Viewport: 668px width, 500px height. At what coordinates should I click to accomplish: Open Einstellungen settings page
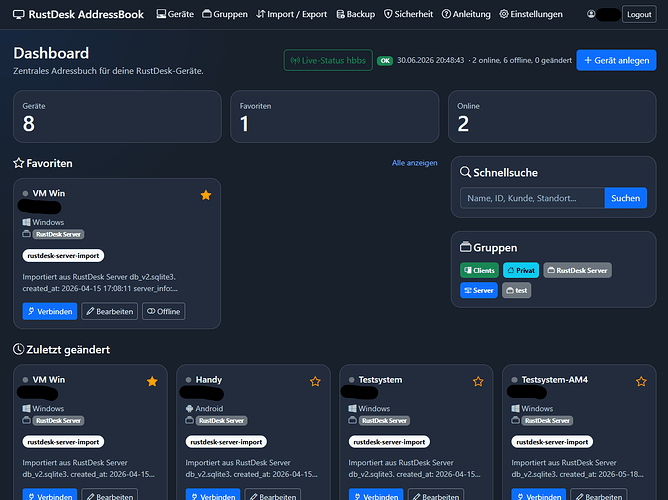pyautogui.click(x=531, y=14)
